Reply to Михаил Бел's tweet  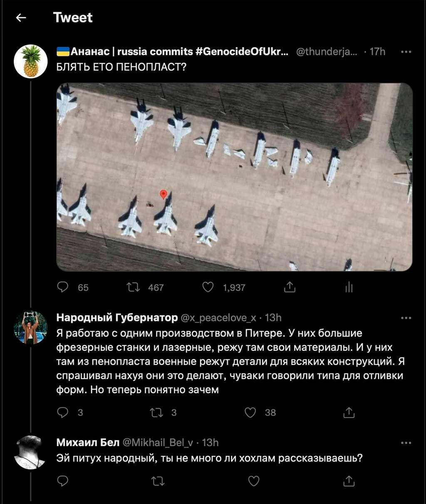click(x=62, y=482)
